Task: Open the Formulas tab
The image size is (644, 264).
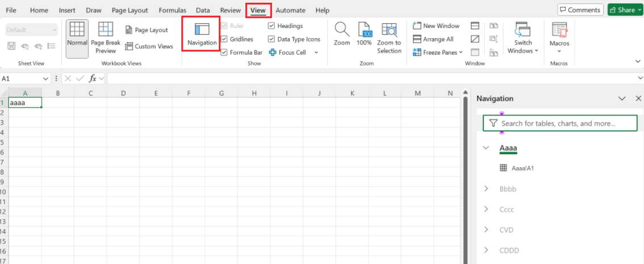Action: [173, 10]
